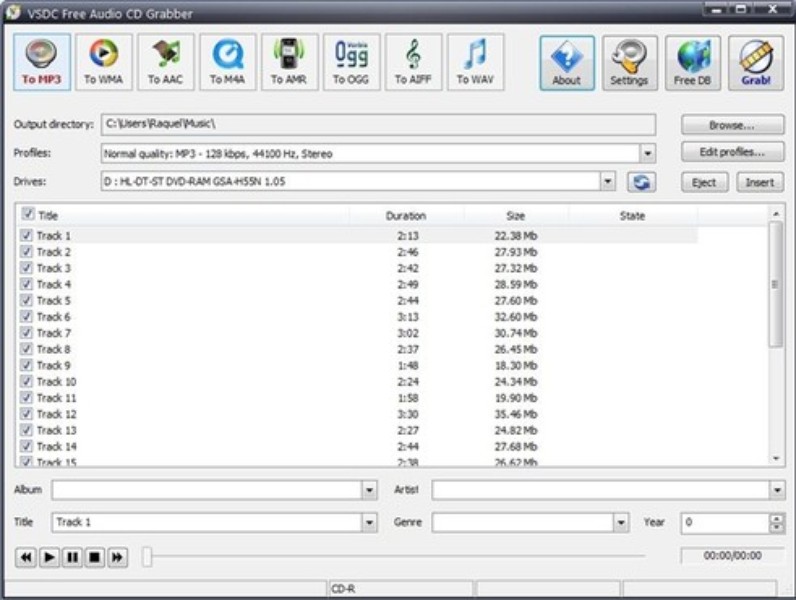Deselect Track 10 checkbox
Image resolution: width=796 pixels, height=600 pixels.
(26, 382)
